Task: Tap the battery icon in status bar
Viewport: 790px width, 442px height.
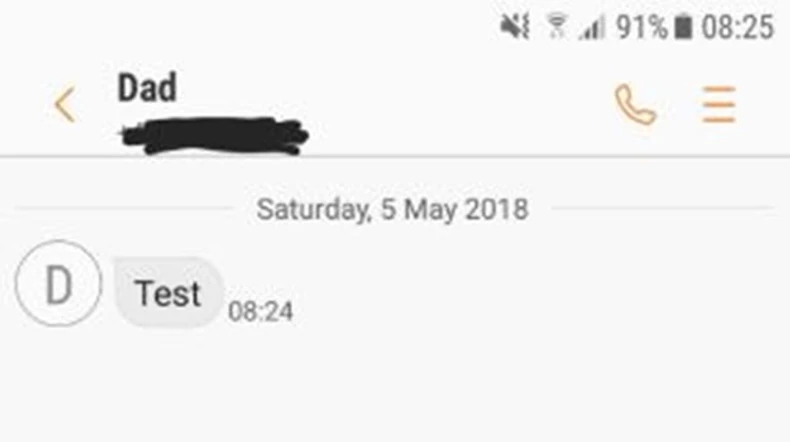Action: [x=683, y=26]
